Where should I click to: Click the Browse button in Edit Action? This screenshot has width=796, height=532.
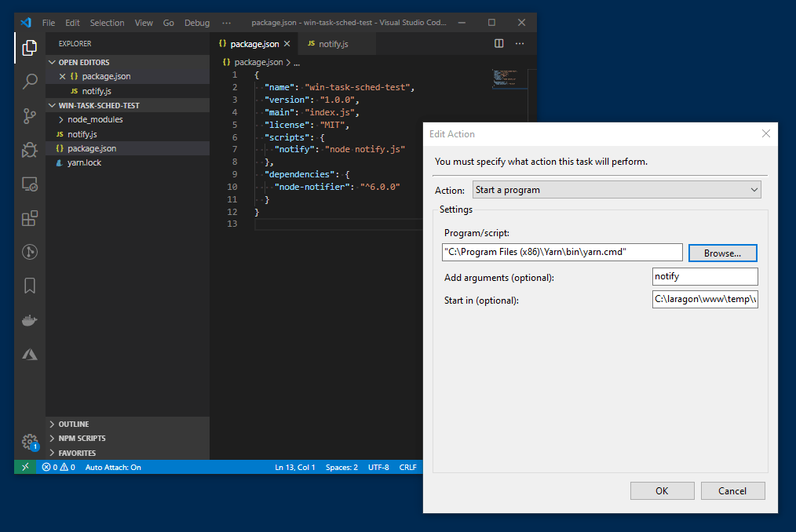click(x=721, y=252)
